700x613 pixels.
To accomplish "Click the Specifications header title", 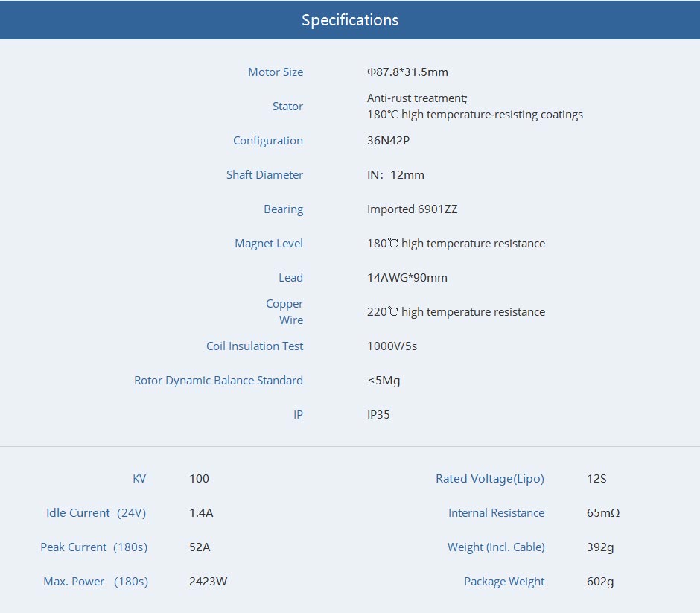I will [350, 20].
